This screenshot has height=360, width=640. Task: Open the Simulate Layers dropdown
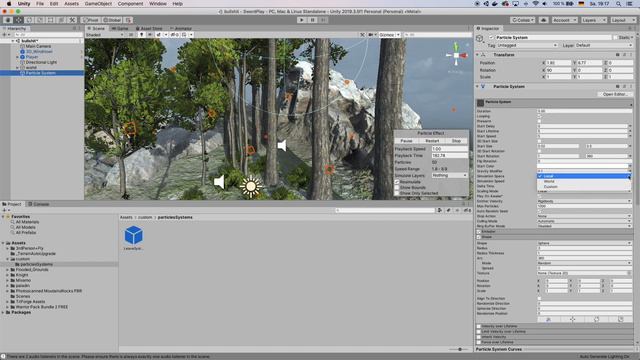[449, 175]
